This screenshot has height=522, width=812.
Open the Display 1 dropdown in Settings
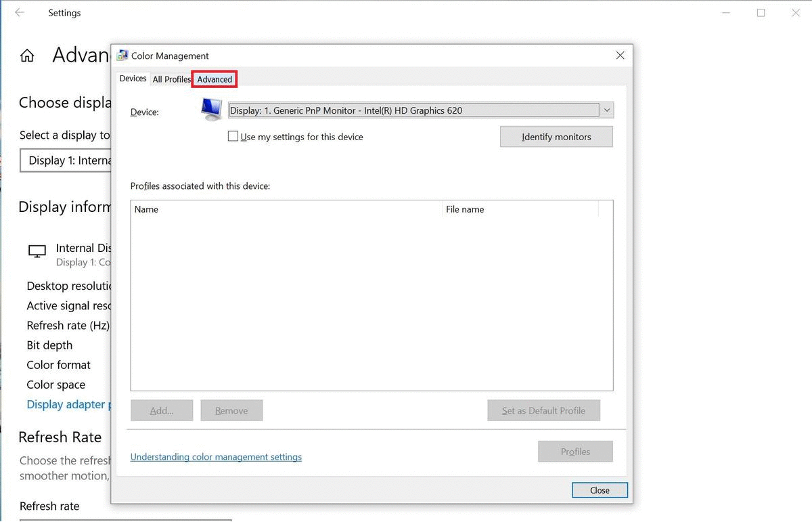pyautogui.click(x=66, y=160)
